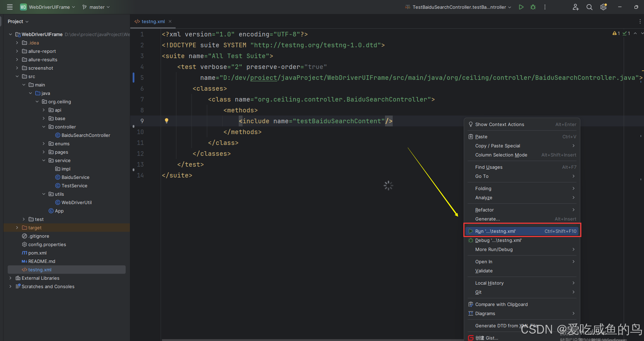Viewport: 644px width, 341px height.
Task: Select the WebDriverUtil class file
Action: tap(73, 202)
